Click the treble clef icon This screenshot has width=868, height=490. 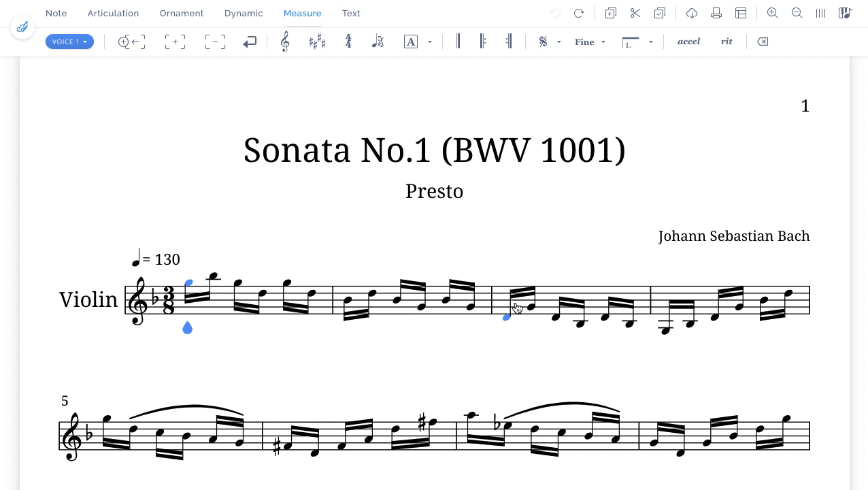click(285, 42)
